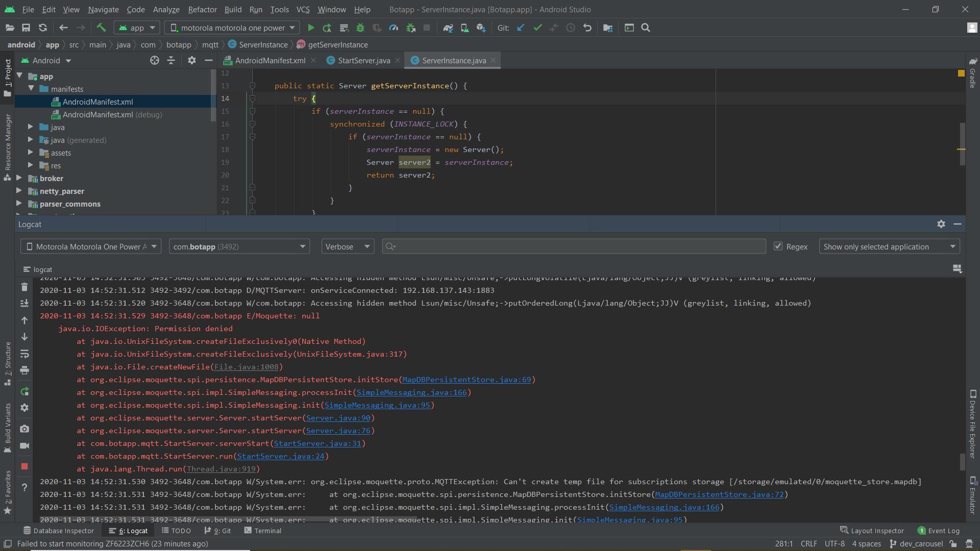
Task: Open the com.botapp process dropdown
Action: (239, 246)
